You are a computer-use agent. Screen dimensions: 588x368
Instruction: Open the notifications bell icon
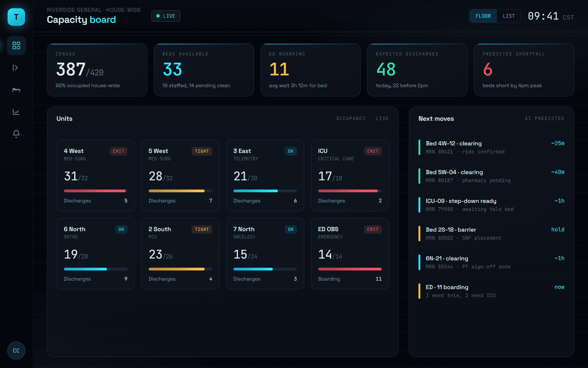point(16,134)
